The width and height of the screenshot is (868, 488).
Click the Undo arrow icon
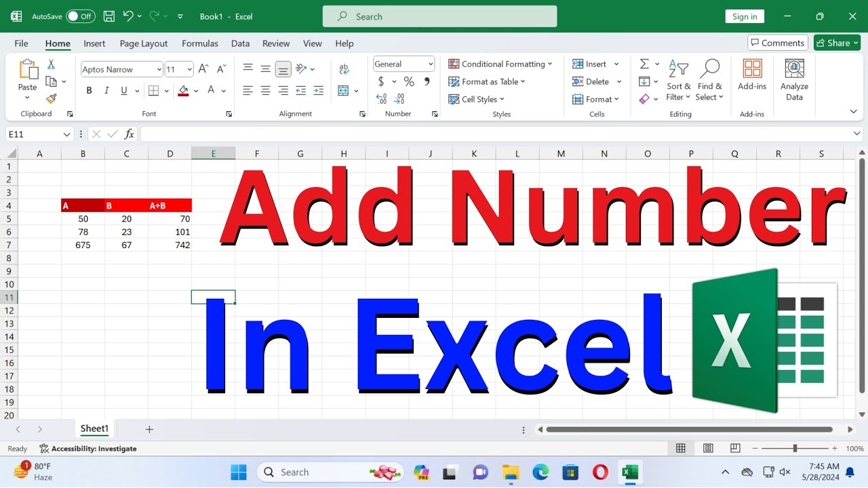point(128,16)
